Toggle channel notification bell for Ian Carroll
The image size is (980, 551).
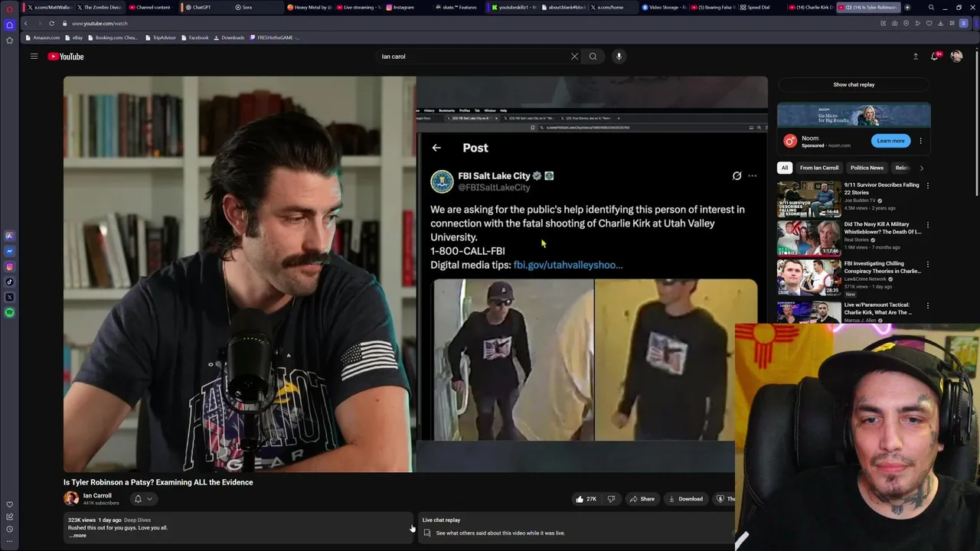coord(138,499)
